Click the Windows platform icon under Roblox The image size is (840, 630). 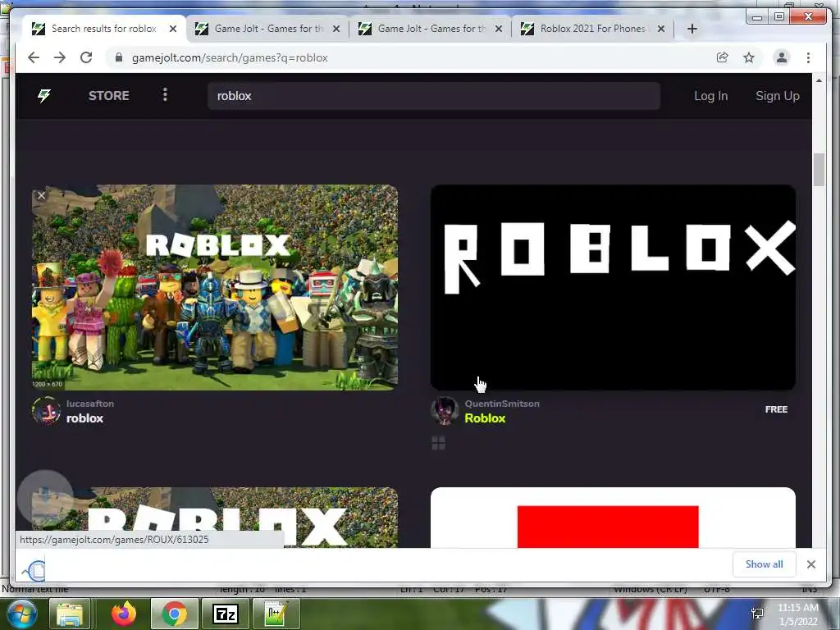point(438,443)
